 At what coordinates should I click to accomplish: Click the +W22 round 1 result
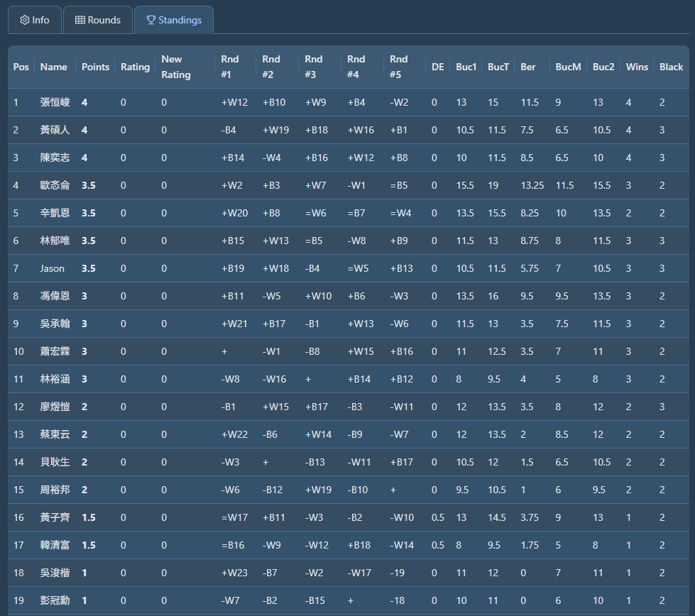[234, 434]
